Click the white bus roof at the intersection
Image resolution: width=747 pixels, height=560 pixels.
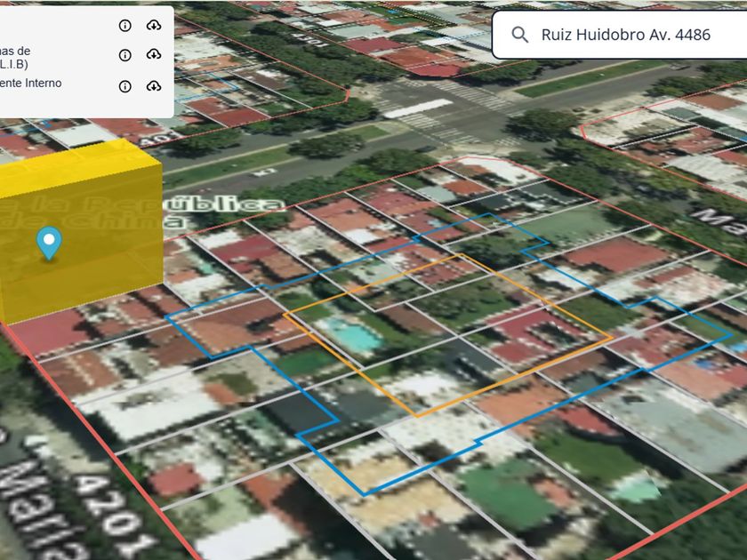coord(418,108)
